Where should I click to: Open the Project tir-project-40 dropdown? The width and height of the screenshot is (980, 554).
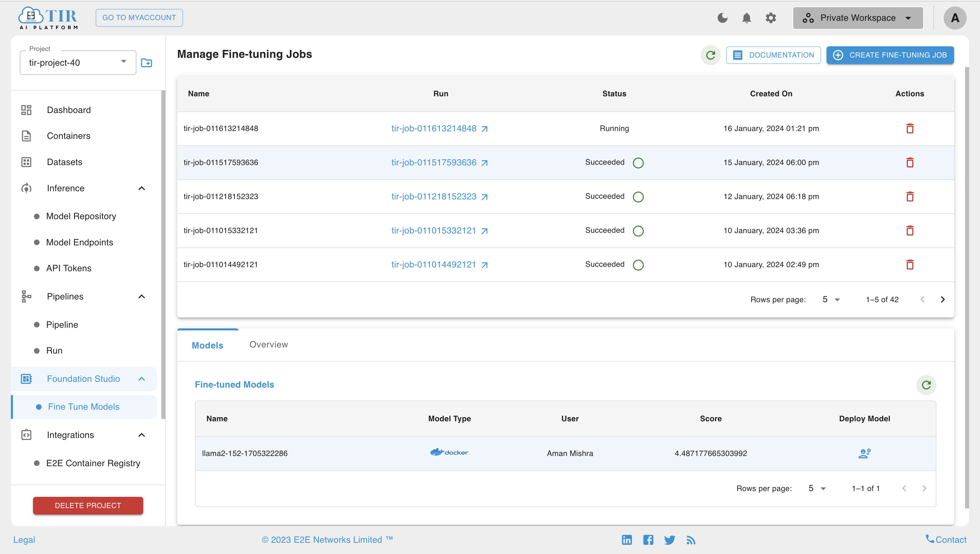(78, 63)
